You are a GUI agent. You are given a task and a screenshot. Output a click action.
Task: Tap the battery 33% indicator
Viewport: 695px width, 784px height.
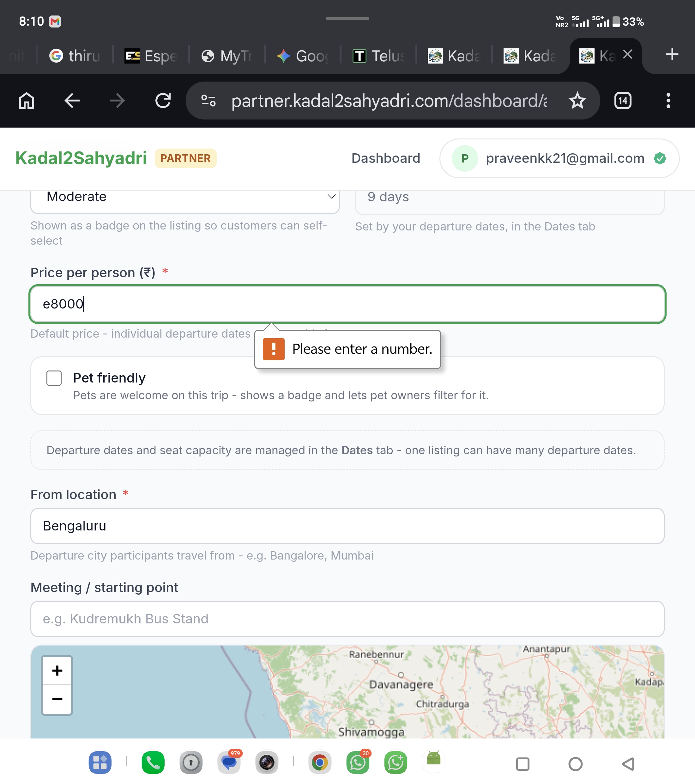628,21
